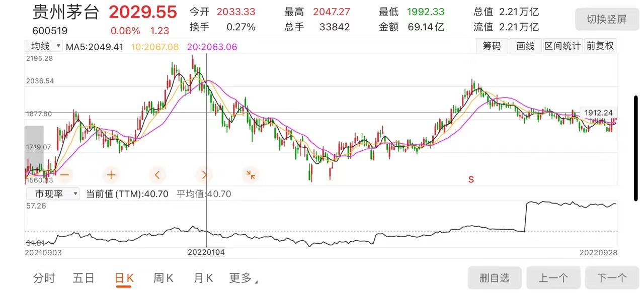Click the collapse arrows chart icon
Image resolution: width=644 pixels, height=297 pixels.
(x=250, y=175)
